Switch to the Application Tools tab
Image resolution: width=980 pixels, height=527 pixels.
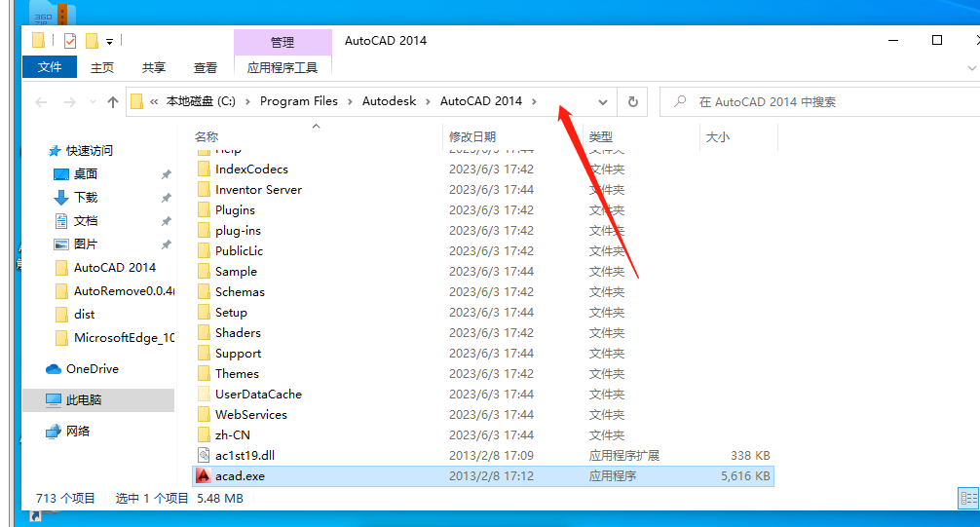click(283, 67)
